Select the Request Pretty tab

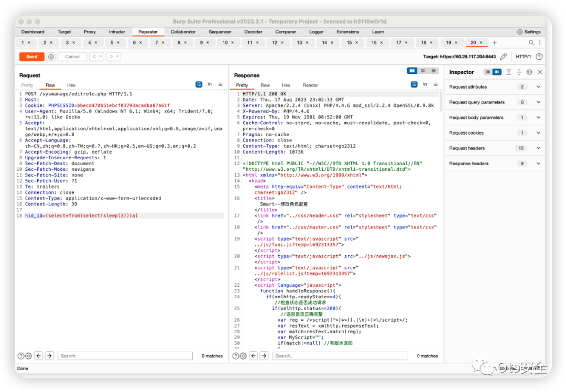tap(27, 85)
